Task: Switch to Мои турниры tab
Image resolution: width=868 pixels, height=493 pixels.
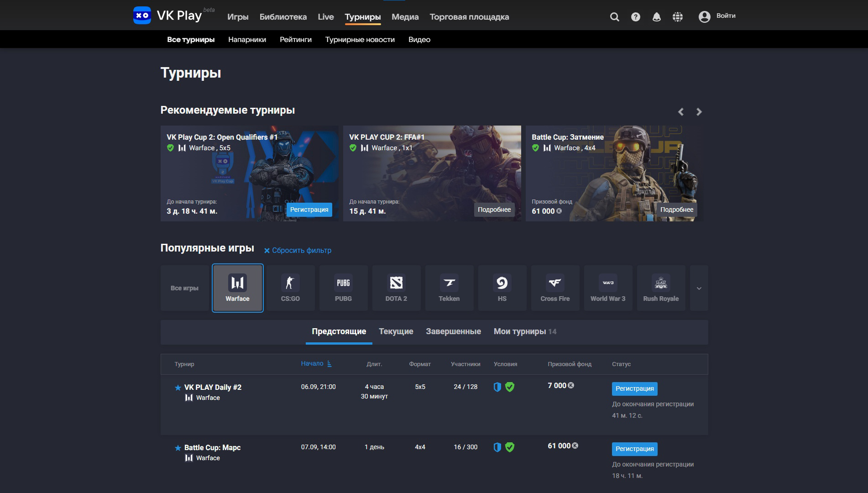Action: [x=525, y=331]
